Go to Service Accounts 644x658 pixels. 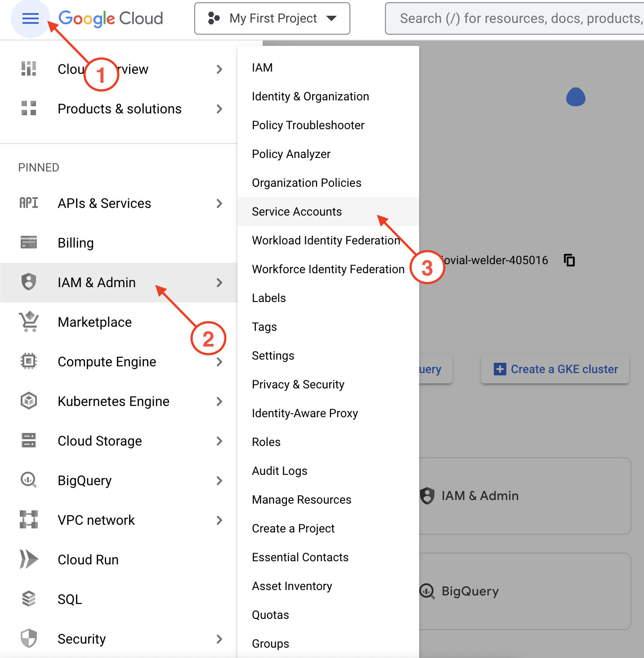[328, 212]
